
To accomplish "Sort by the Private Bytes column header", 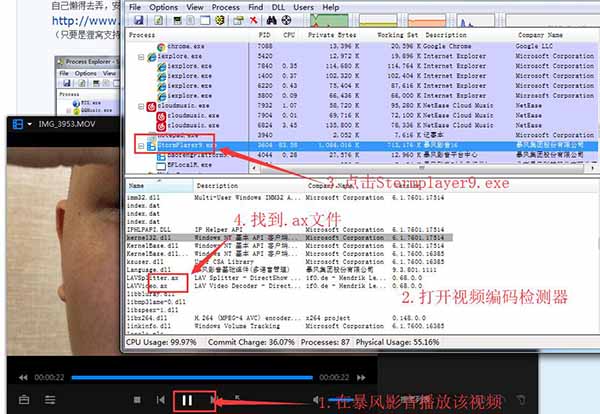I will pos(332,35).
